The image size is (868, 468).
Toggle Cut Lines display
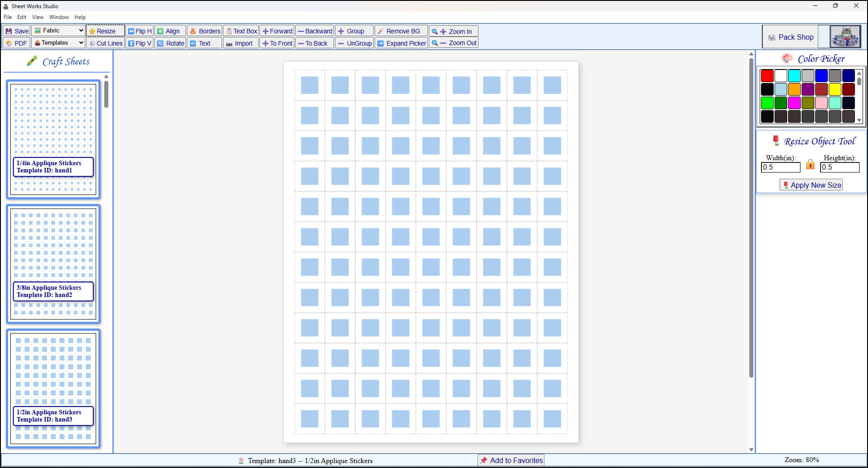point(105,43)
